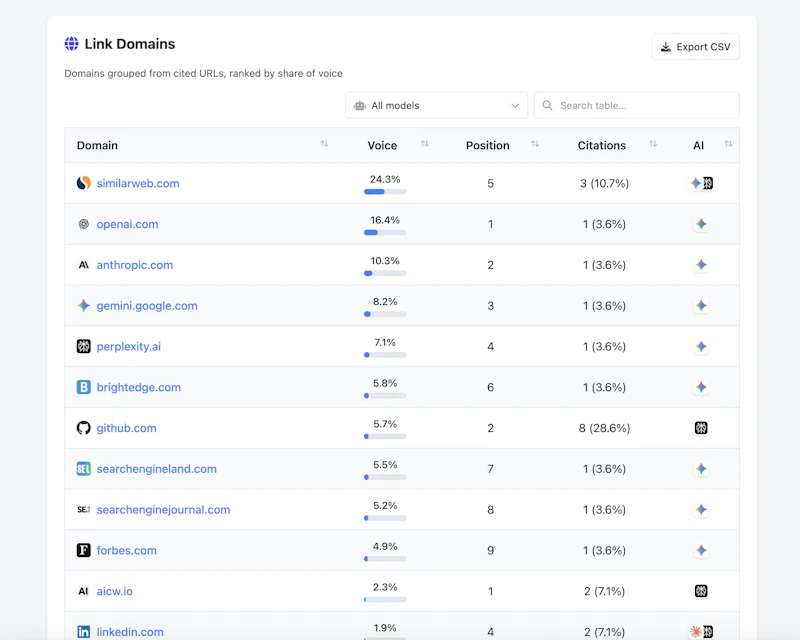Open the forbes.com link
The image size is (800, 640).
pyautogui.click(x=127, y=551)
